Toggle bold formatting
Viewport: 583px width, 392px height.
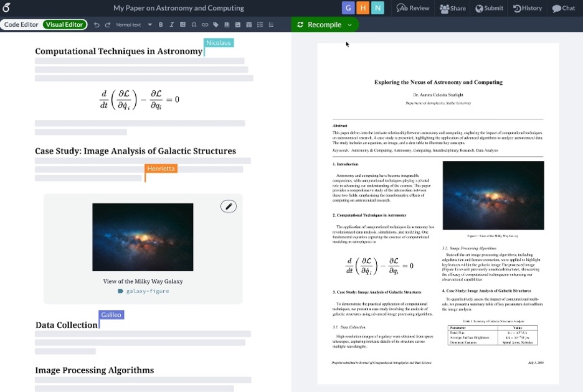pyautogui.click(x=161, y=25)
